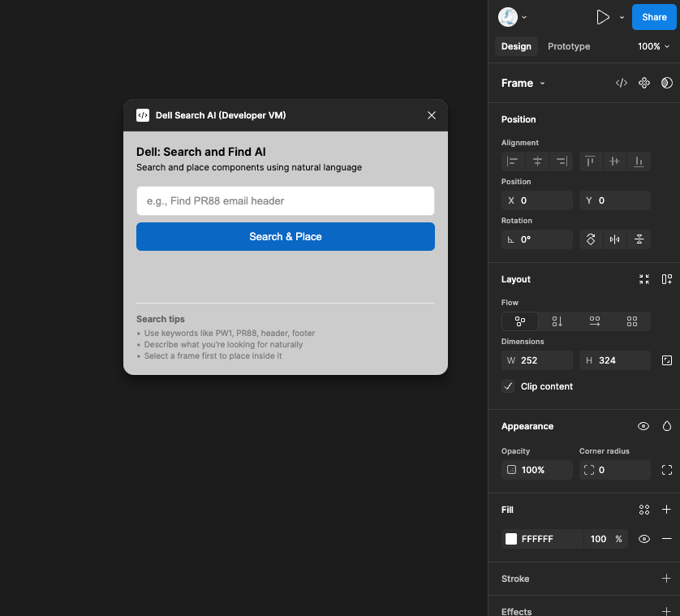Select horizontal flow option
Viewport: 680px width, 616px height.
click(595, 321)
